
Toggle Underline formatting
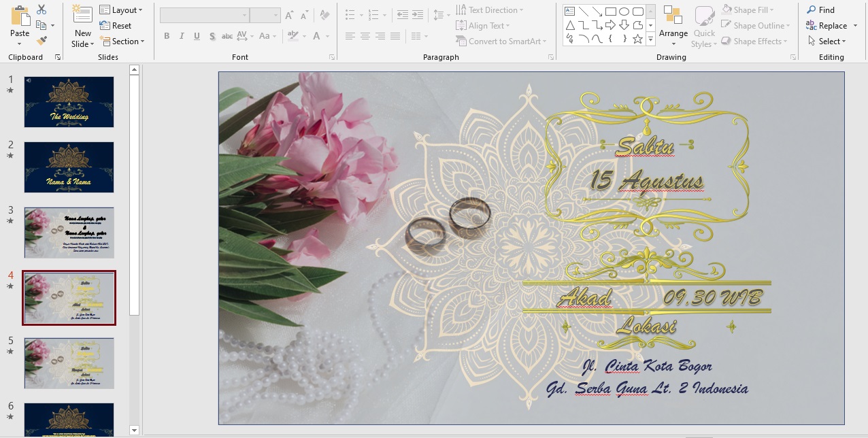197,36
